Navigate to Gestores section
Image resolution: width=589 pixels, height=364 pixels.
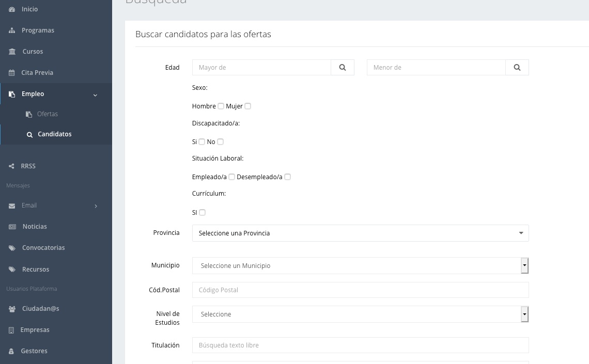pos(34,351)
